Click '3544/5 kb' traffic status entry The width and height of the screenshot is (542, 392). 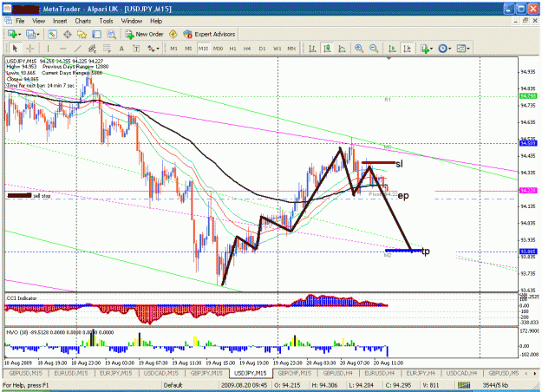[495, 385]
